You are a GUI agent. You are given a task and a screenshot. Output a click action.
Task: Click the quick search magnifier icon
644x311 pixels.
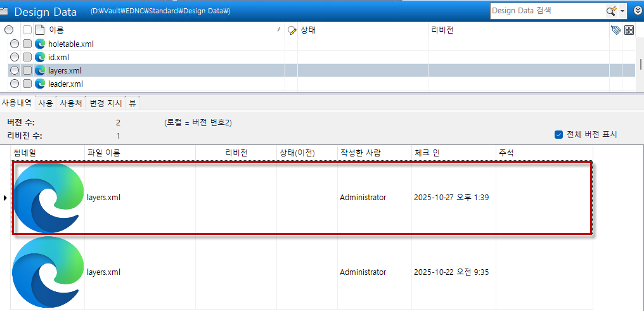(612, 11)
